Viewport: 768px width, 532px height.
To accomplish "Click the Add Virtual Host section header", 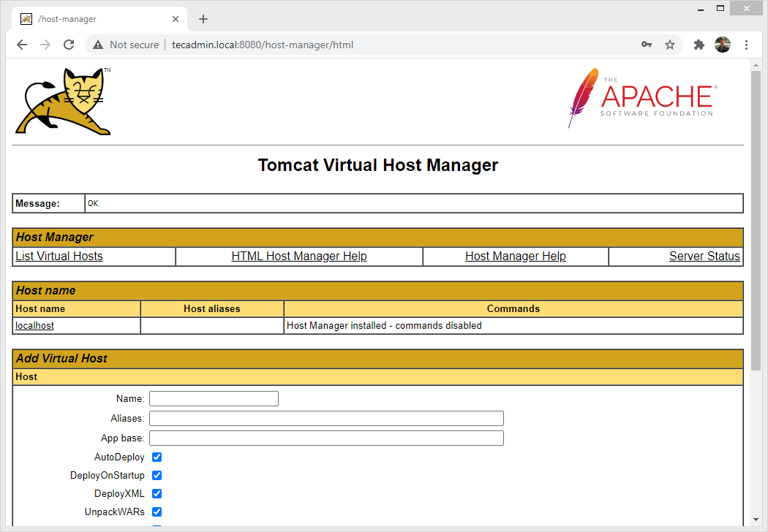I will tap(377, 359).
